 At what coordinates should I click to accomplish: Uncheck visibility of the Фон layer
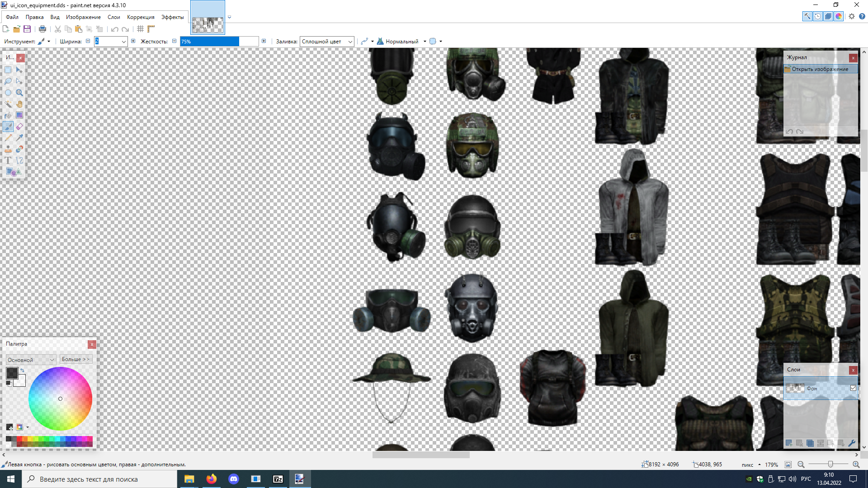853,388
